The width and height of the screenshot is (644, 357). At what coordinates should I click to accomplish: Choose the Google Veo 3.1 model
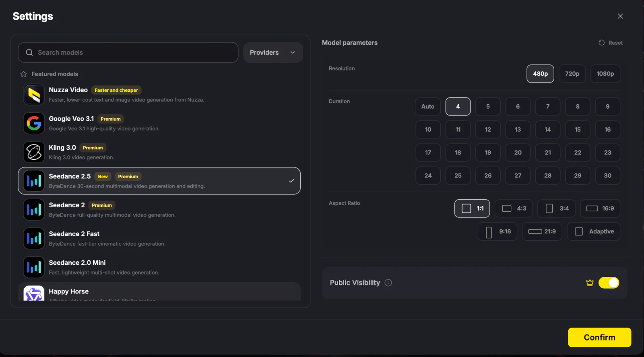point(159,123)
